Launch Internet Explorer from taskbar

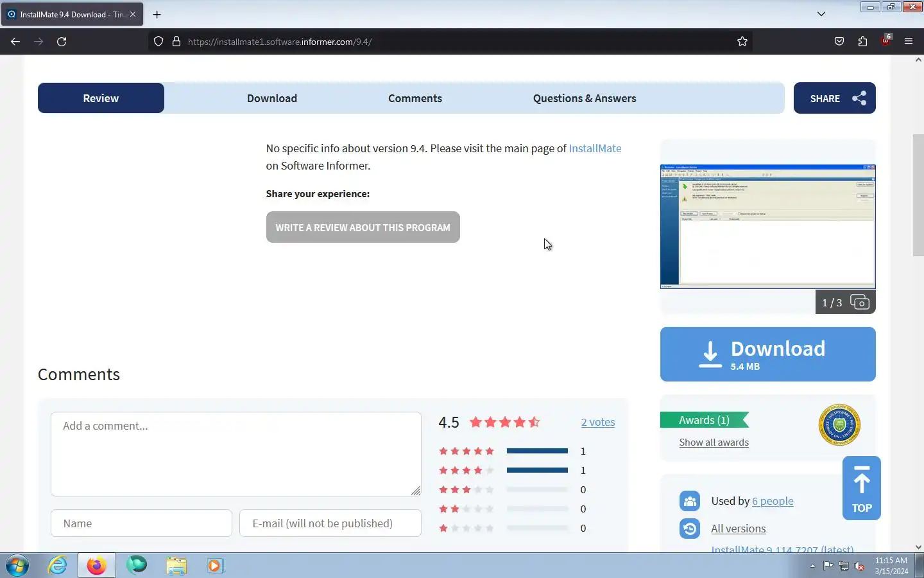tap(58, 566)
